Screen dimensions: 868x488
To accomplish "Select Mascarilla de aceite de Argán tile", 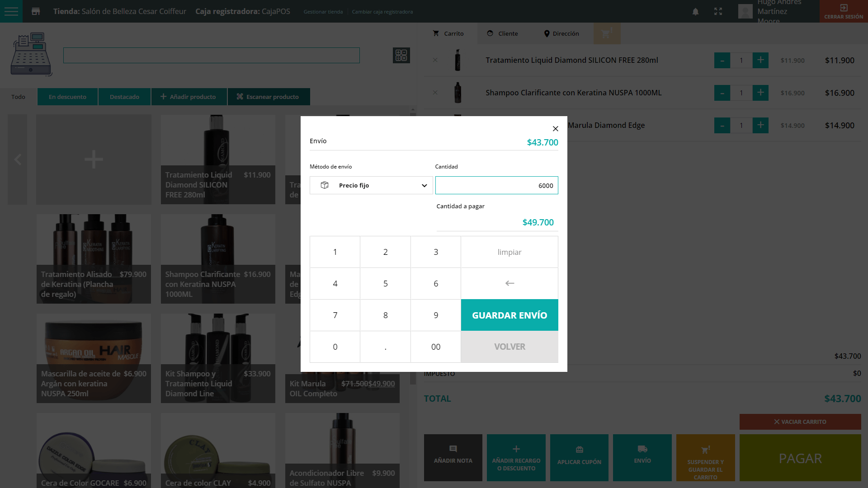I will [x=94, y=358].
